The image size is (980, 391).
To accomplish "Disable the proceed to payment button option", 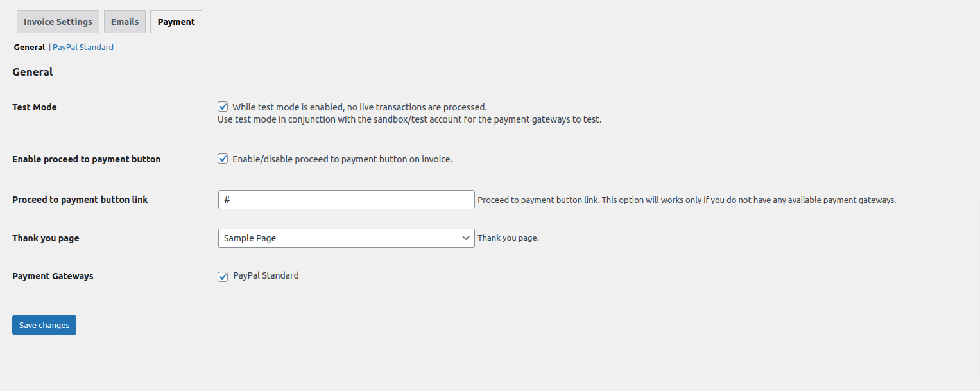I will coord(222,159).
